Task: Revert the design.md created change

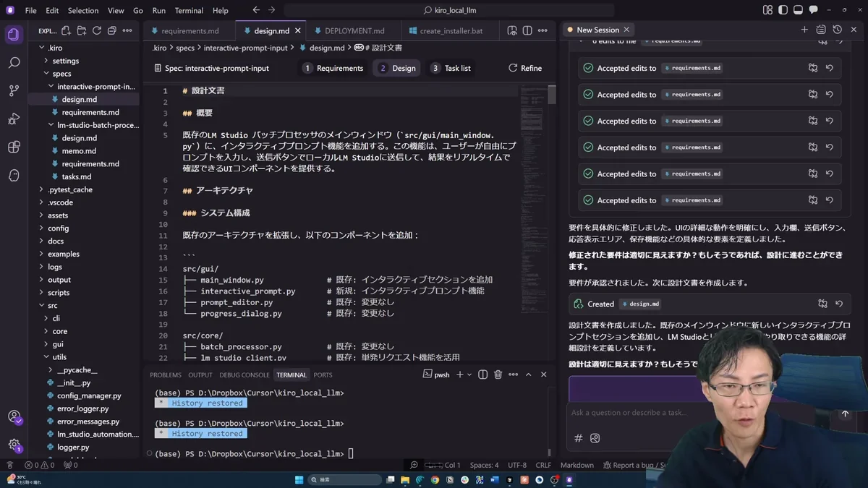Action: (x=839, y=304)
